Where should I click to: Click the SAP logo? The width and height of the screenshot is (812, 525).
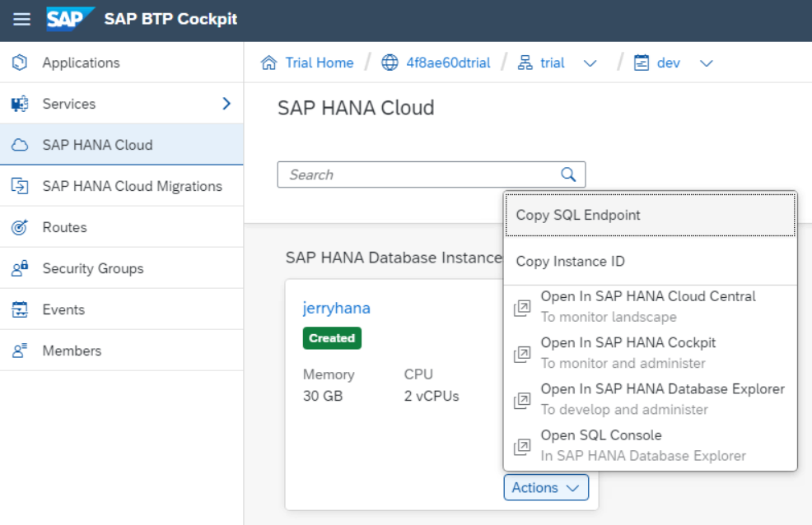[x=70, y=18]
